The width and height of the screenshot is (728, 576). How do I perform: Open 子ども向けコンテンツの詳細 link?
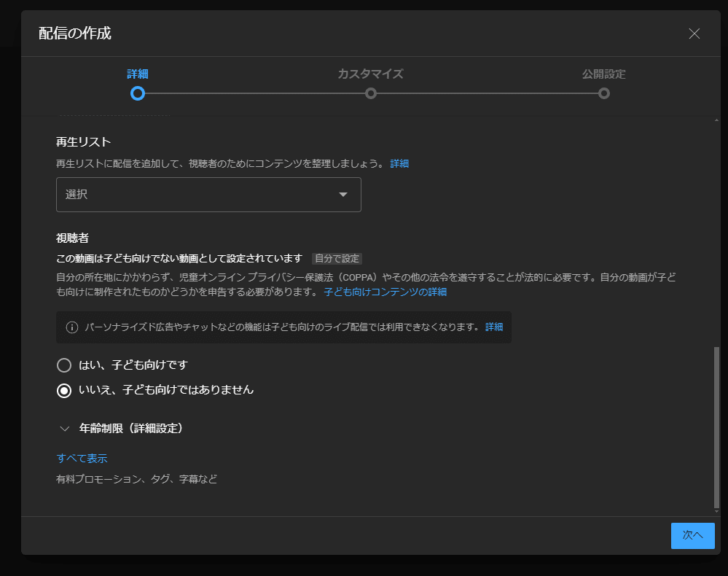pos(385,292)
